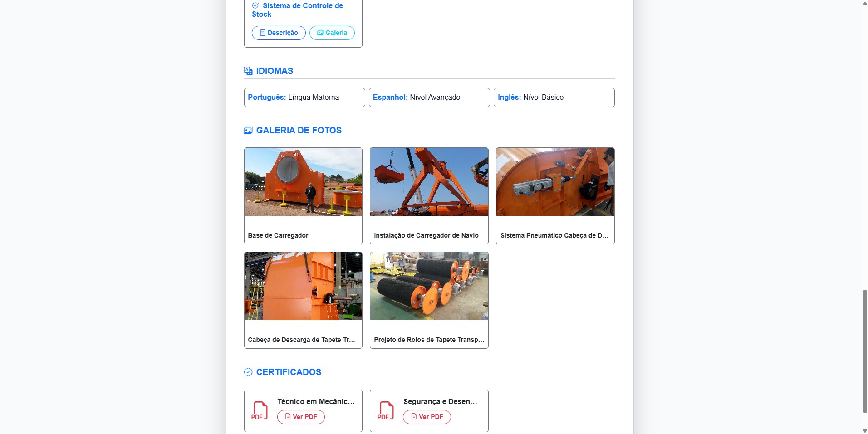View PDF of Segurança certificate
Screen dimensions: 868x434
coord(427,417)
